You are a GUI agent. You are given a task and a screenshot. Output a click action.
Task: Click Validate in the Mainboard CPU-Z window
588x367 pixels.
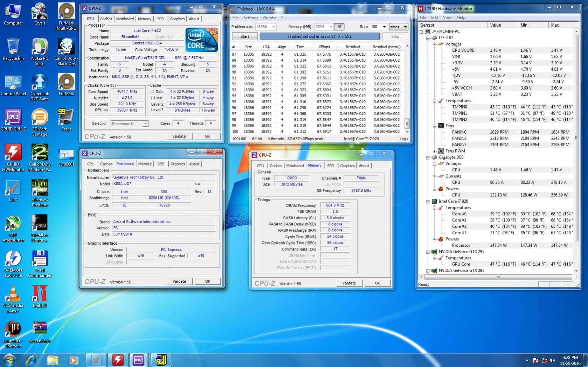coord(179,281)
